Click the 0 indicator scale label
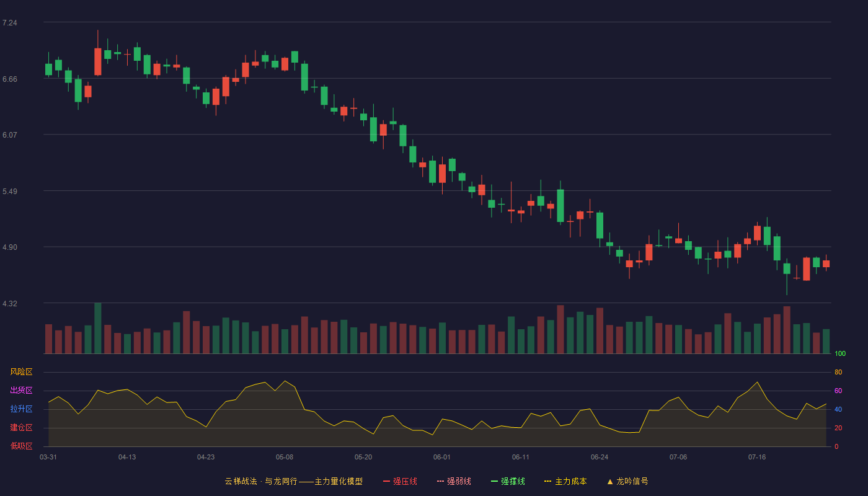The height and width of the screenshot is (496, 868). point(836,446)
